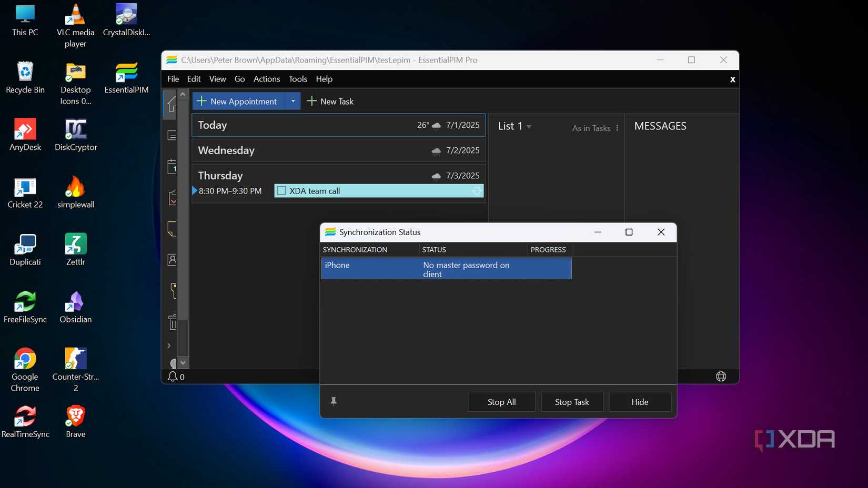Click the New Task button
The width and height of the screenshot is (868, 488).
coord(330,101)
